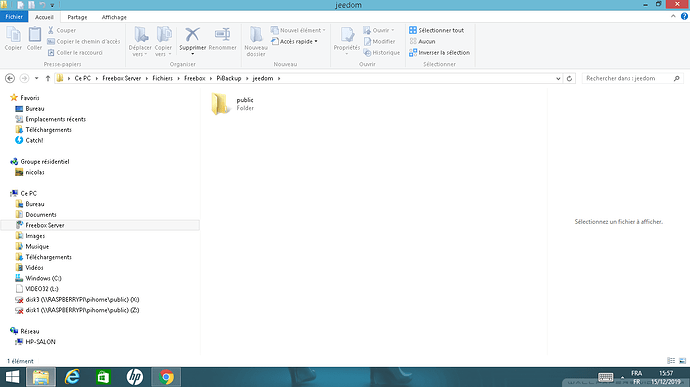Open Google Chrome from the taskbar
690x387 pixels.
coord(166,377)
